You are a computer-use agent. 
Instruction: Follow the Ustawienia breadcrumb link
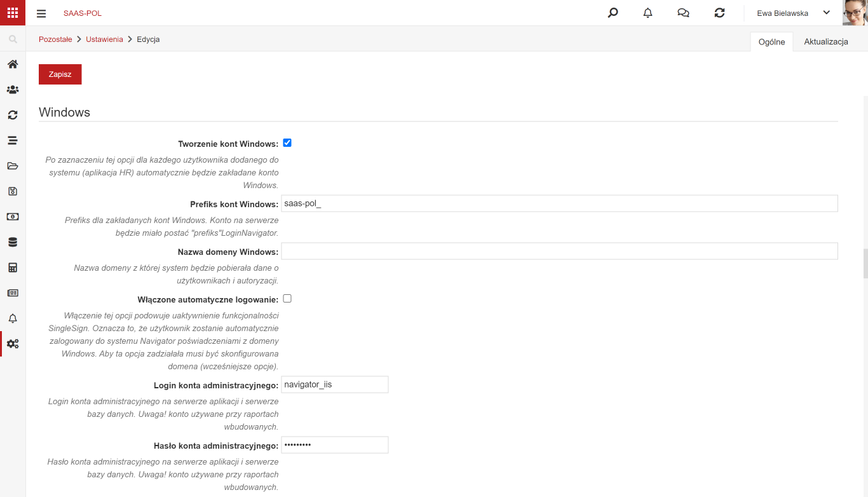(104, 39)
